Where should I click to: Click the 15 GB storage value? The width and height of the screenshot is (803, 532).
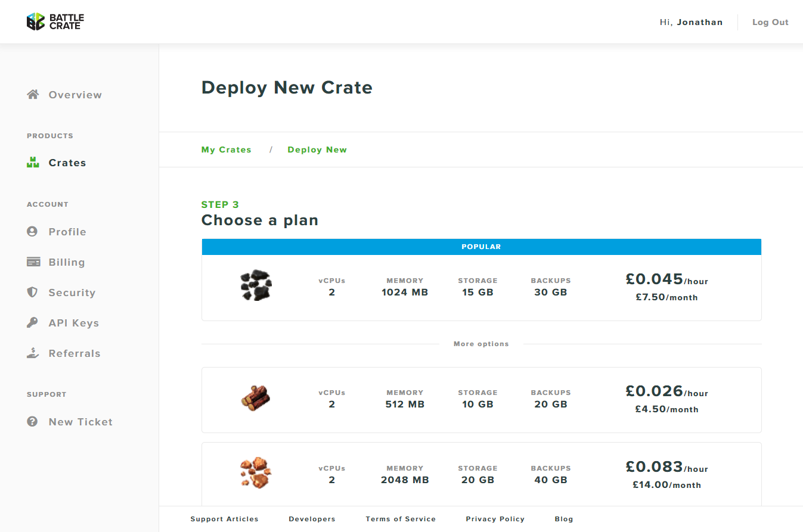(x=478, y=293)
